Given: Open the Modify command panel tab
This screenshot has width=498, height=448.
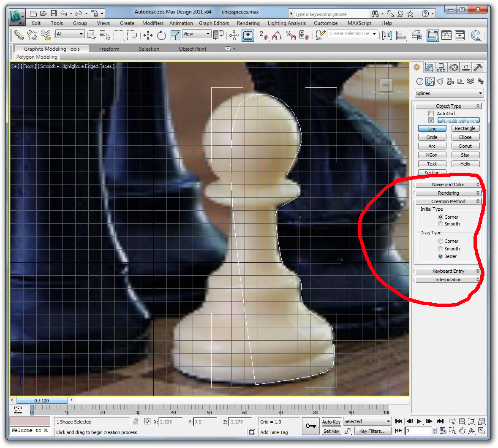Looking at the screenshot, I should coord(429,68).
